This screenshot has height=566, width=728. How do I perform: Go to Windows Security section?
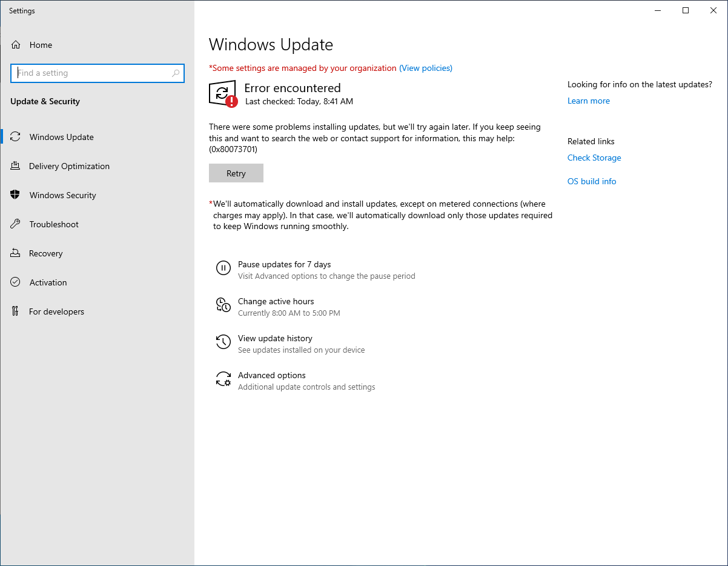click(97, 195)
